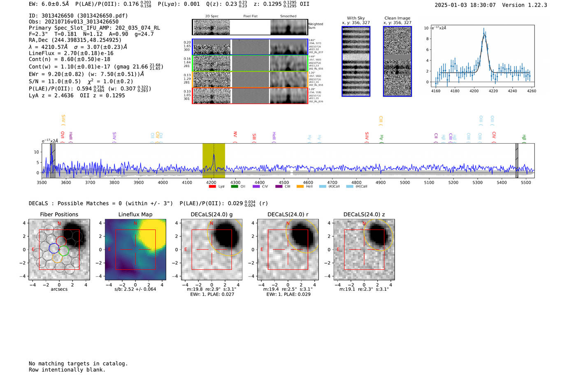Click the (K)CaII legend swatch
The width and height of the screenshot is (576, 392).
point(322,186)
